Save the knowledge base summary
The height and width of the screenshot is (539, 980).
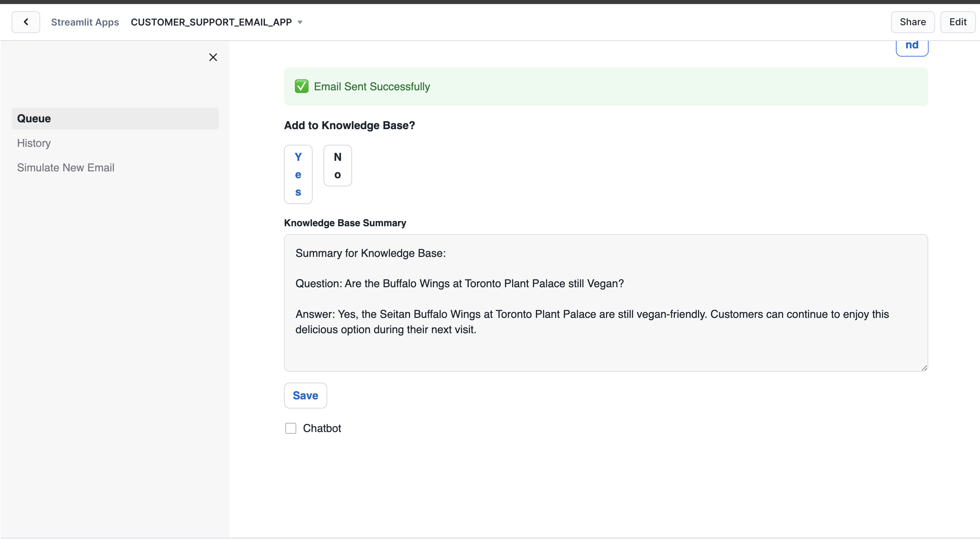tap(305, 396)
